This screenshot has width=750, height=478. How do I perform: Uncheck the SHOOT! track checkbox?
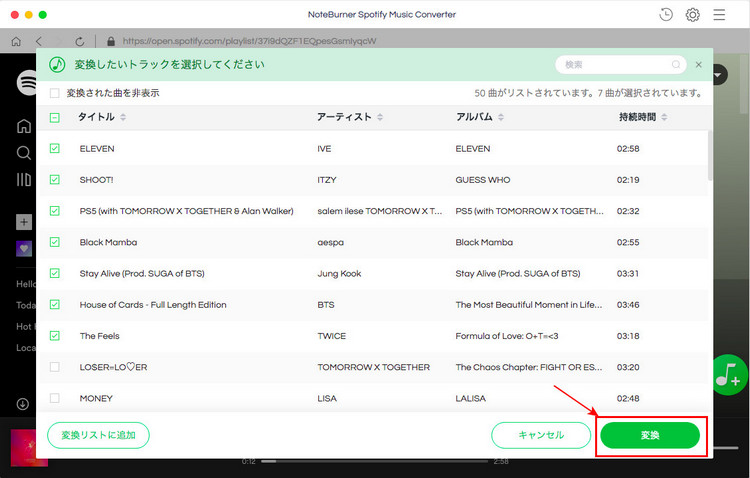(x=55, y=179)
